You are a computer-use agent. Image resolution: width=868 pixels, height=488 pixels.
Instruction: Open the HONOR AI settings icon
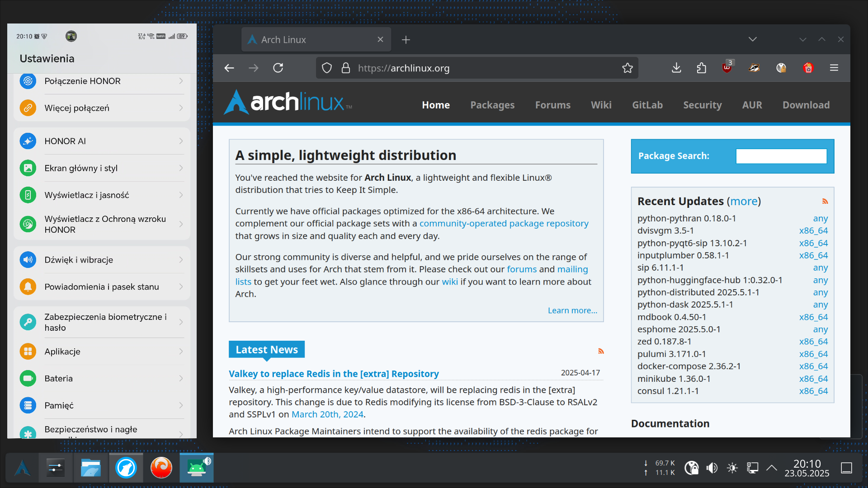(x=28, y=141)
